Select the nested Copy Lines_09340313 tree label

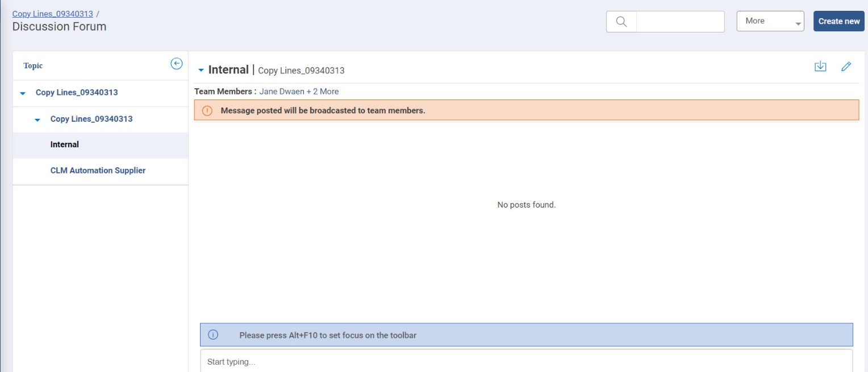click(91, 119)
